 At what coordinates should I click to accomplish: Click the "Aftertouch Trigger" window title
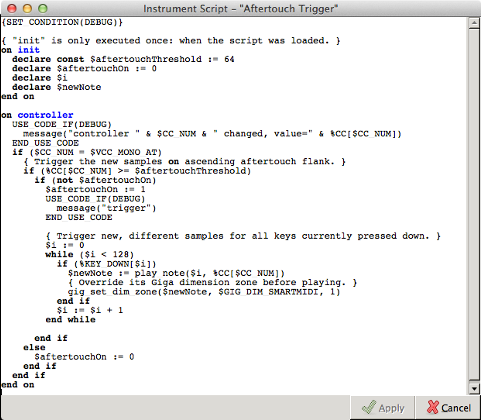pos(241,8)
